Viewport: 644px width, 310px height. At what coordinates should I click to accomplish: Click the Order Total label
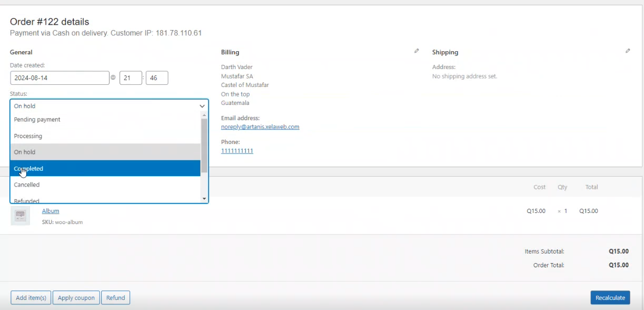coord(549,265)
